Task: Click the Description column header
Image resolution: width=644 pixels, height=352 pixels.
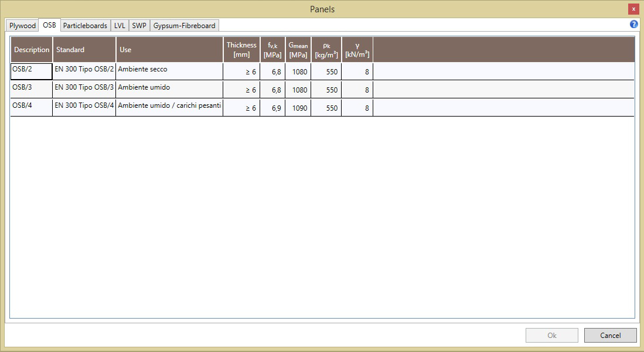Action: tap(32, 50)
